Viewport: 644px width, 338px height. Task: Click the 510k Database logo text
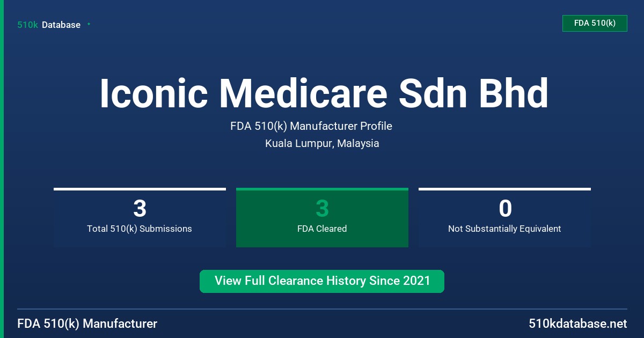tap(49, 25)
